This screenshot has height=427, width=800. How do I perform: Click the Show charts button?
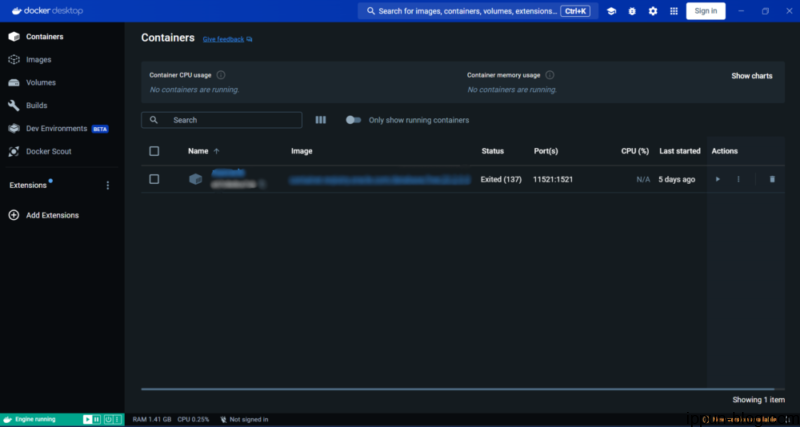[752, 76]
